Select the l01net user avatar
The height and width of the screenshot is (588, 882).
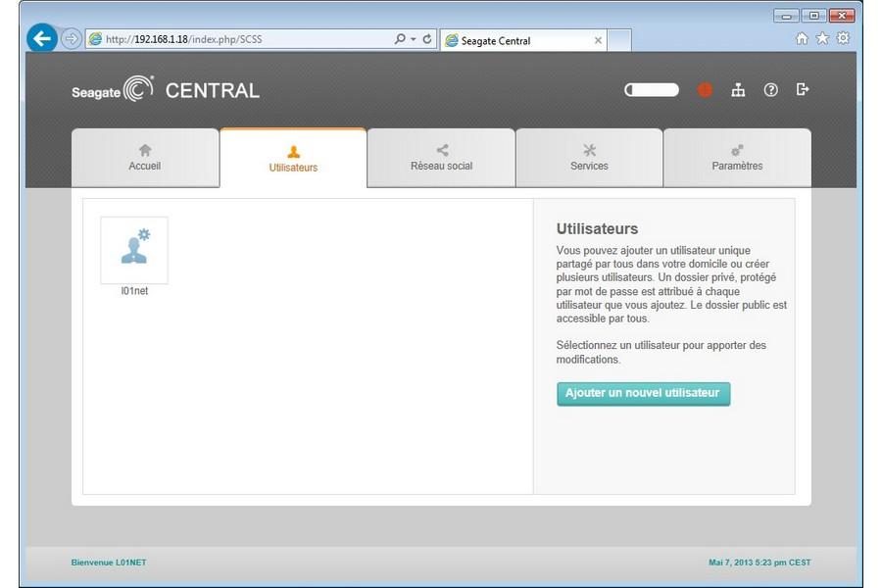(x=134, y=251)
